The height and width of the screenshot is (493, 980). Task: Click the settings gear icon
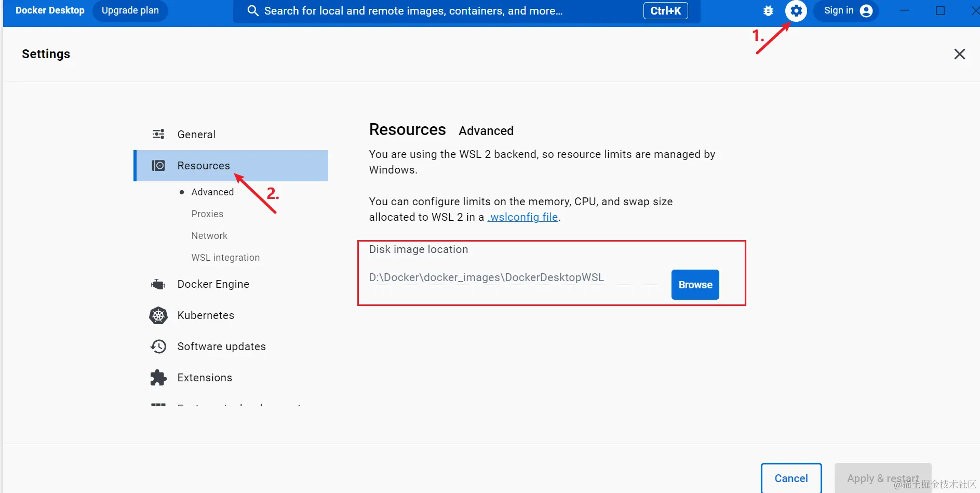(796, 10)
